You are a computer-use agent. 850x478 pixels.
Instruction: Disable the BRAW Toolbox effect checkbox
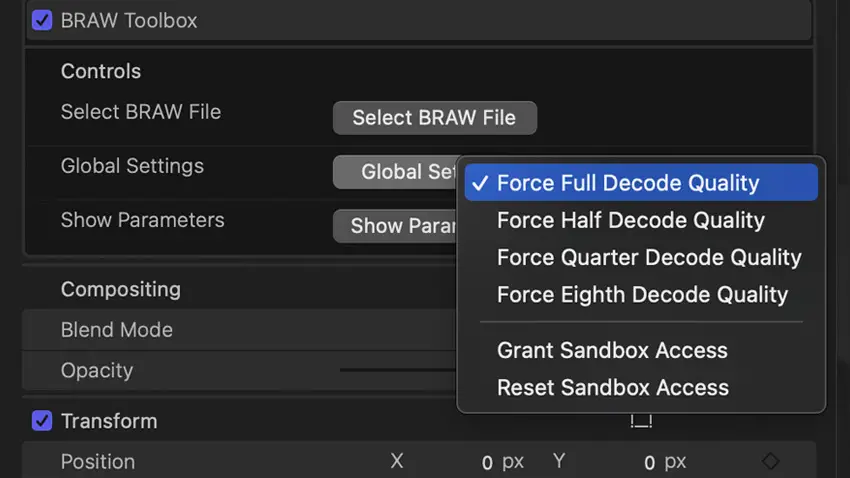point(42,21)
